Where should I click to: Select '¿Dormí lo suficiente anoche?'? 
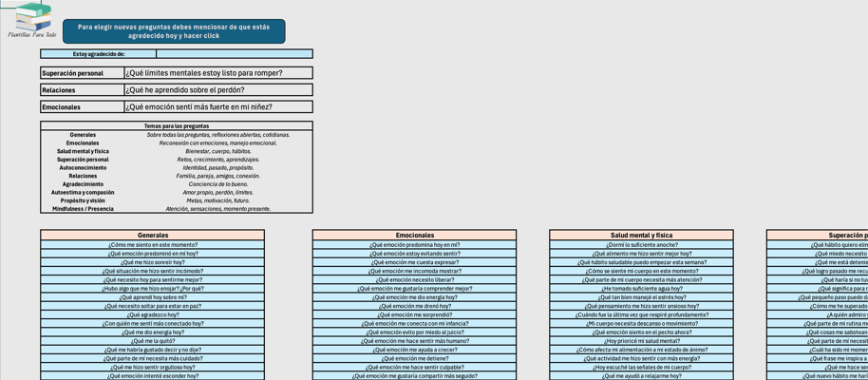(x=641, y=245)
